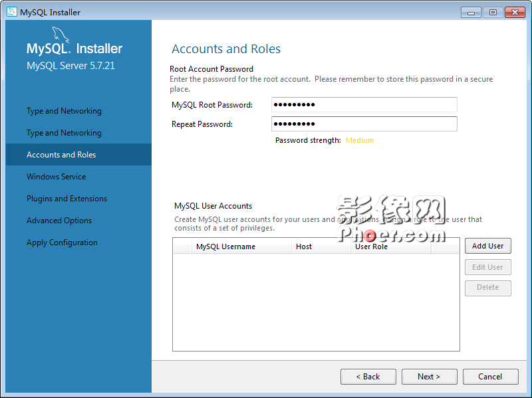Click the Edit User button
Image resolution: width=532 pixels, height=398 pixels.
488,267
